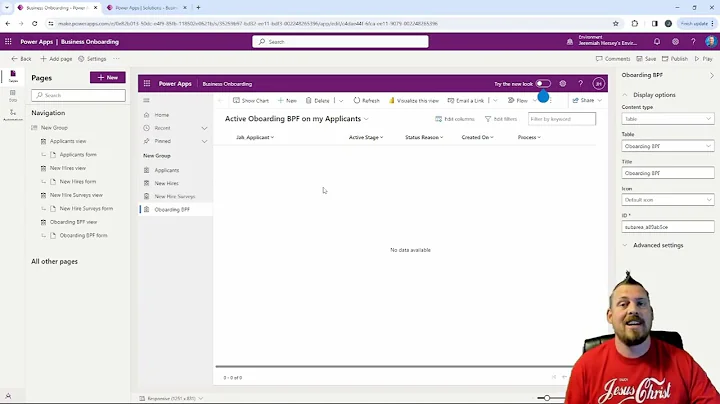The height and width of the screenshot is (404, 720).
Task: Open the preview app settings gear
Action: tap(562, 84)
